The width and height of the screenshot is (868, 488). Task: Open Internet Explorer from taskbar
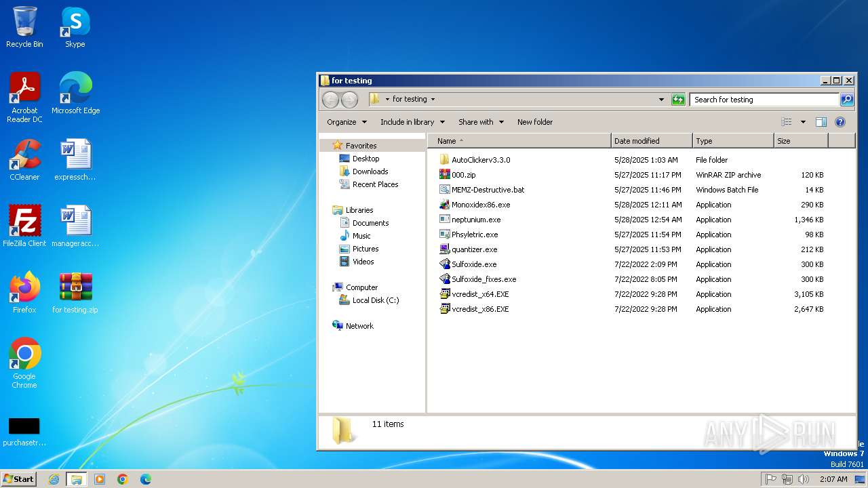click(x=54, y=479)
